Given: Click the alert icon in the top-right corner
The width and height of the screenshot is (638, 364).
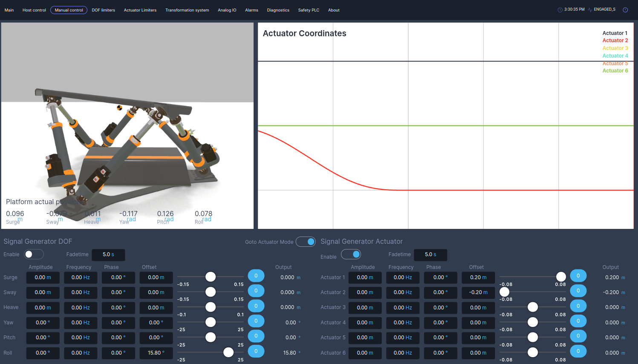Looking at the screenshot, I should coord(625,10).
